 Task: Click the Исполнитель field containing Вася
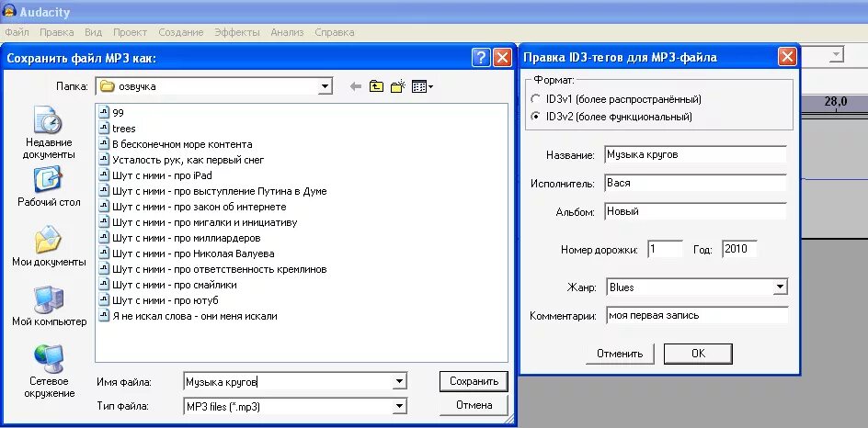pyautogui.click(x=695, y=183)
